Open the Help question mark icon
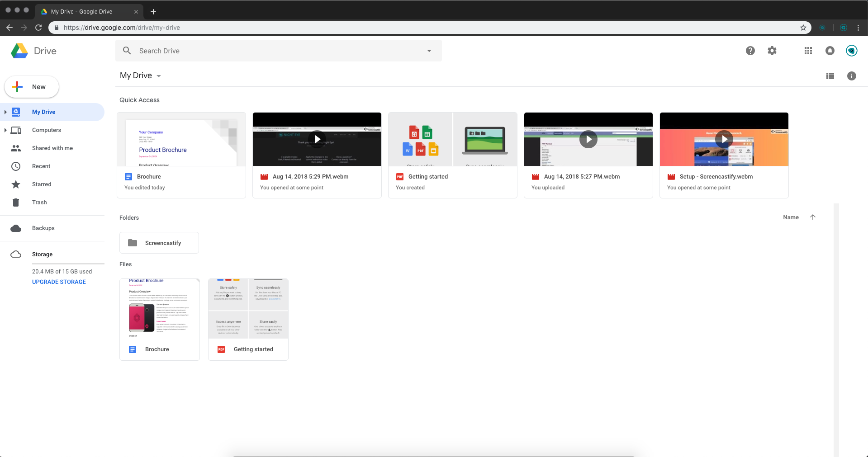Viewport: 868px width, 457px height. pyautogui.click(x=750, y=51)
